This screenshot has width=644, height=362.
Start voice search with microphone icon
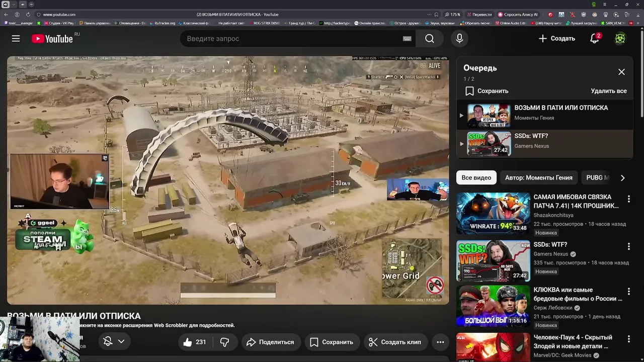pos(459,39)
